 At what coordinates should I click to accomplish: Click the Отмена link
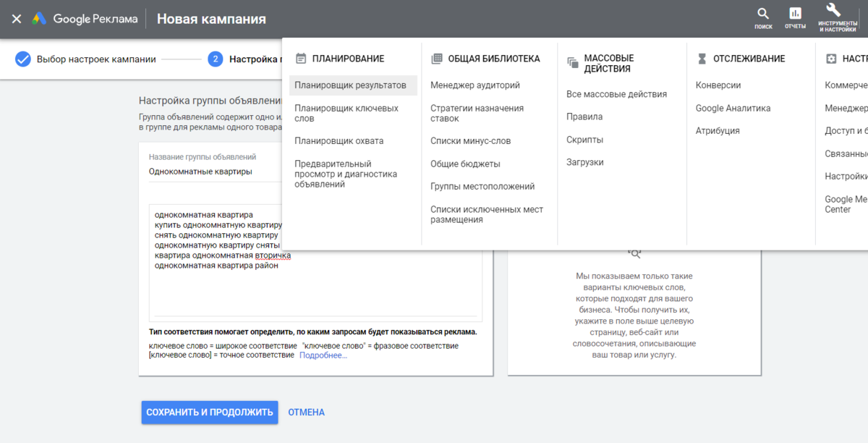point(306,413)
